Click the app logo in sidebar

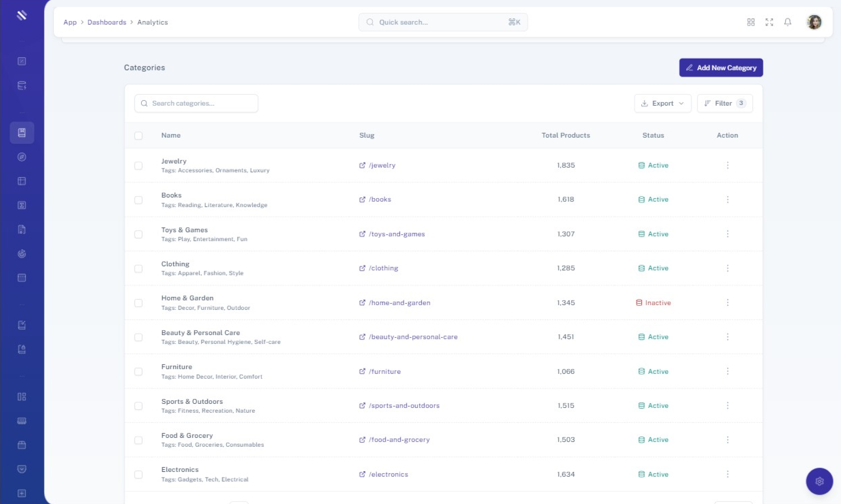point(22,15)
